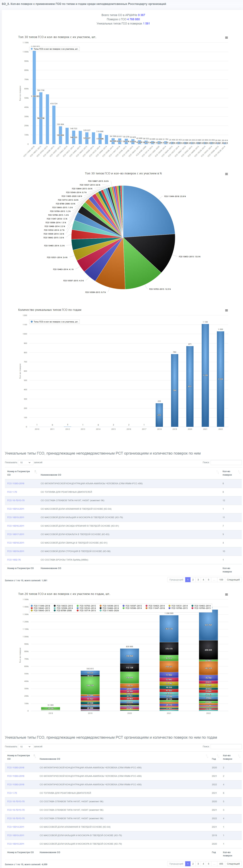Click the 2020 stacked column's 198 968 segment

point(129,656)
